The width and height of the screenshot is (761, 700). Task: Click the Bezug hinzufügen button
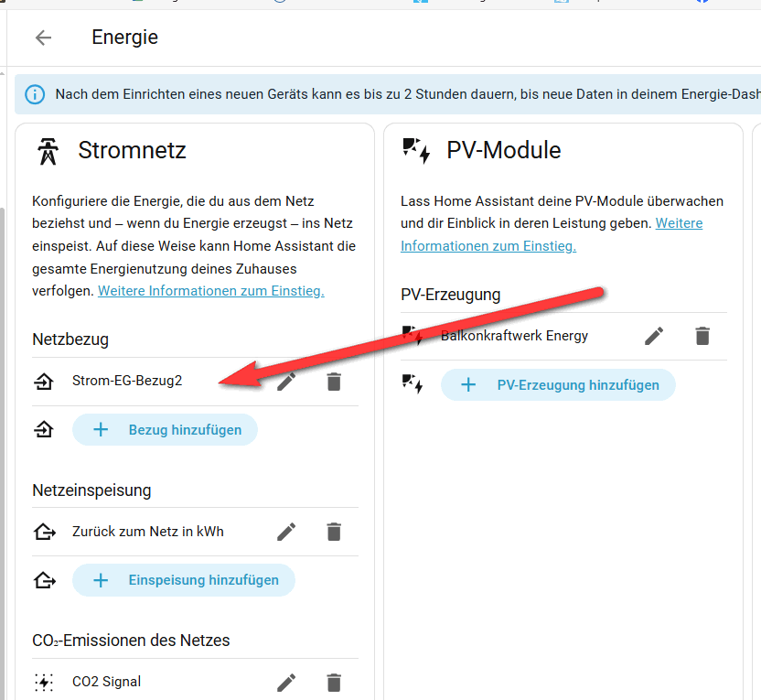(x=165, y=429)
